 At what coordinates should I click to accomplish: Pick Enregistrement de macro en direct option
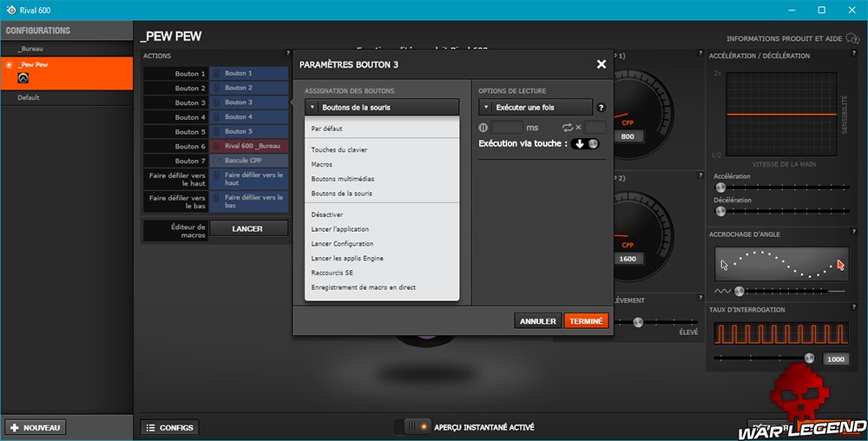tap(363, 287)
